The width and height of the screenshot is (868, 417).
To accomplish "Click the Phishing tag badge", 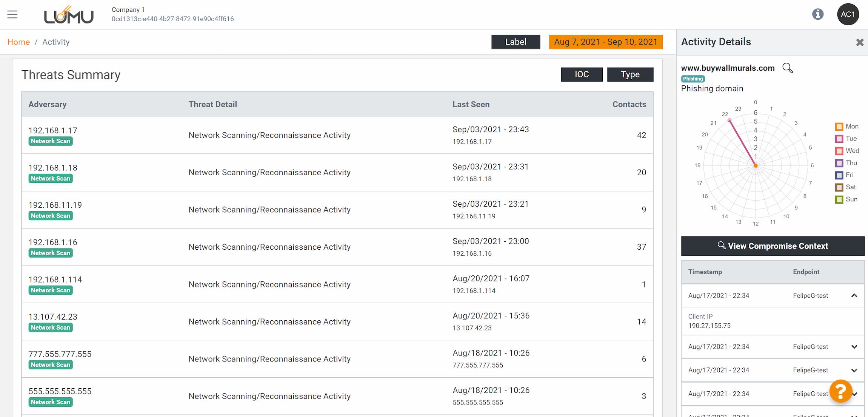I will (x=693, y=79).
